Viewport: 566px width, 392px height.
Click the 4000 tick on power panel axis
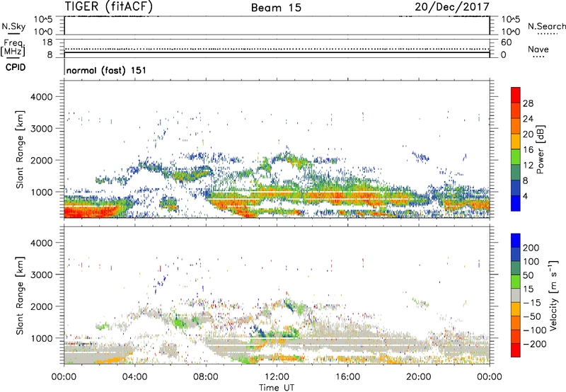coord(42,97)
